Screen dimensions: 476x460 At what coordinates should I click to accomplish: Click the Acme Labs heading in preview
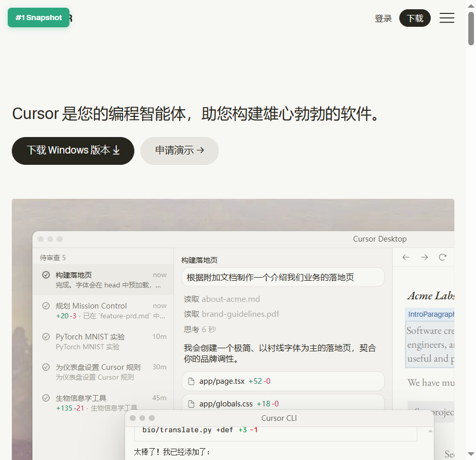[431, 296]
